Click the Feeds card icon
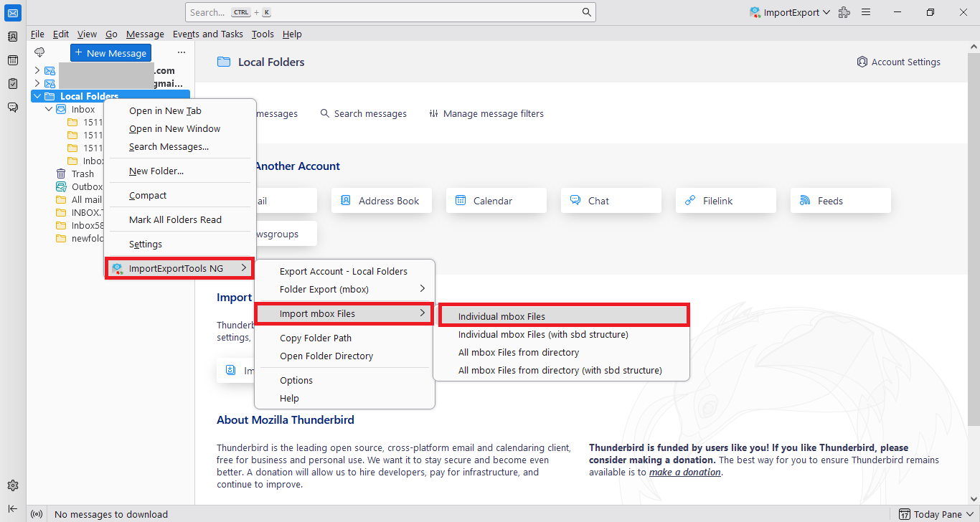 point(805,201)
